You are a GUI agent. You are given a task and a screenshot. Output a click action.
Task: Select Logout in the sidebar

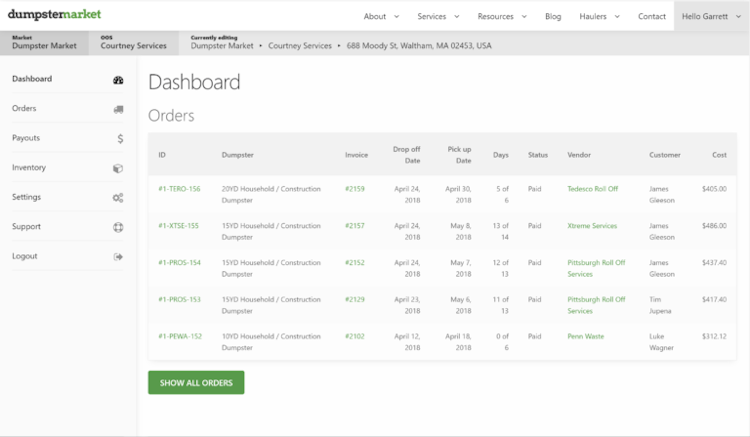click(x=24, y=256)
